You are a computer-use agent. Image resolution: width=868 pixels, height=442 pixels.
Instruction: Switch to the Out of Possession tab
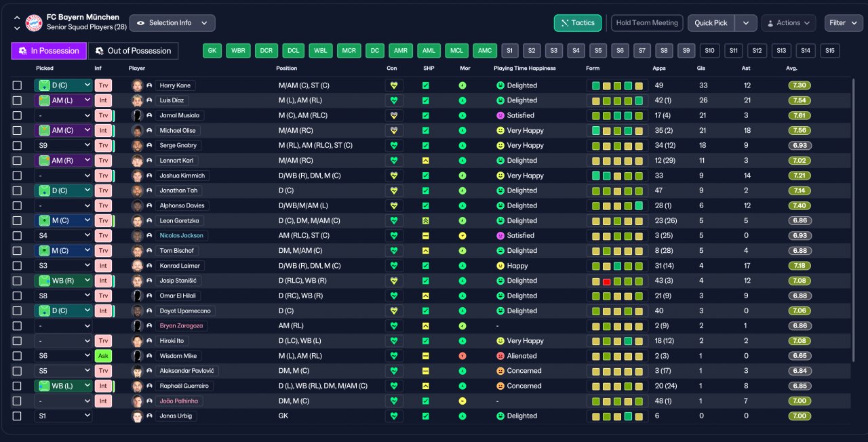[x=134, y=51]
